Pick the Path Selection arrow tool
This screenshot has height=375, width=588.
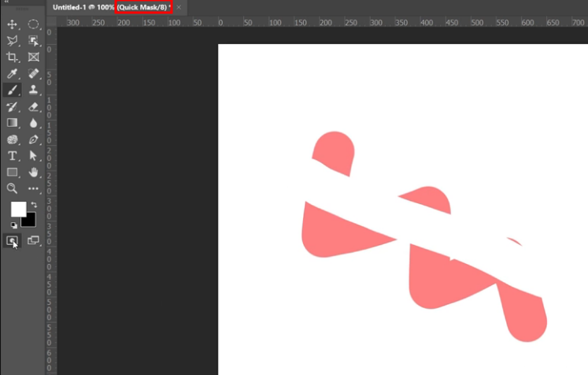pyautogui.click(x=33, y=156)
